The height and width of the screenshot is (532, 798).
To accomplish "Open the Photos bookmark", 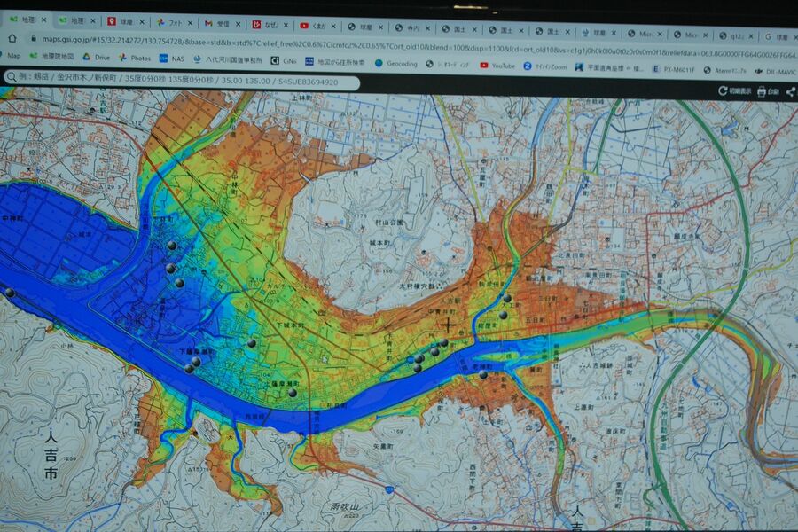I will click(135, 58).
